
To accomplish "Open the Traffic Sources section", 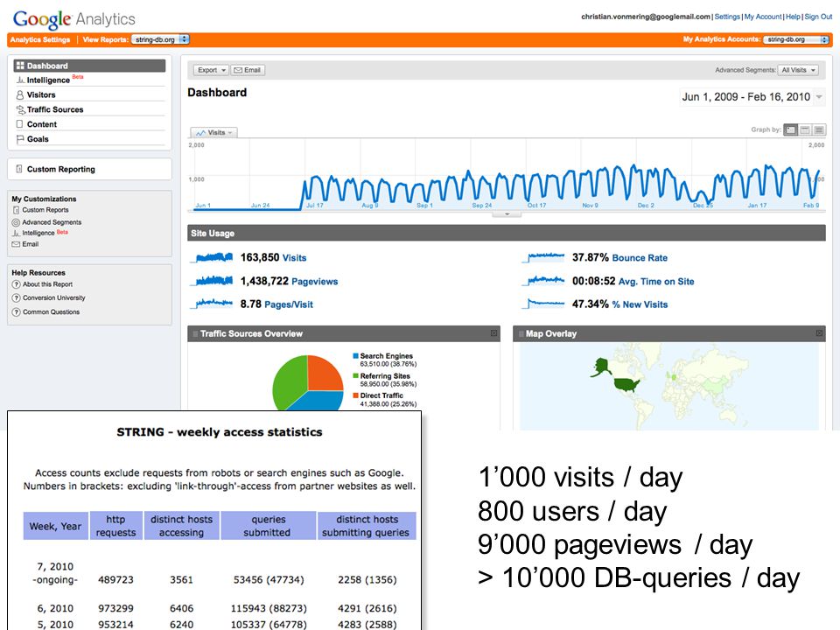I will pos(55,109).
